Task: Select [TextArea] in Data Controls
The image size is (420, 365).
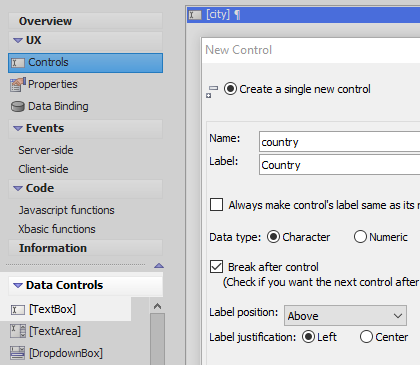Action: (x=55, y=331)
